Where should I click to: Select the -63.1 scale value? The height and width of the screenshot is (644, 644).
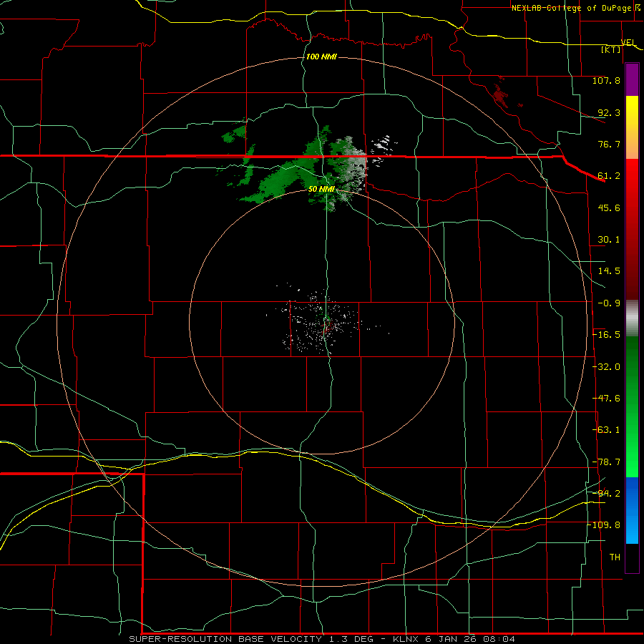pyautogui.click(x=606, y=430)
